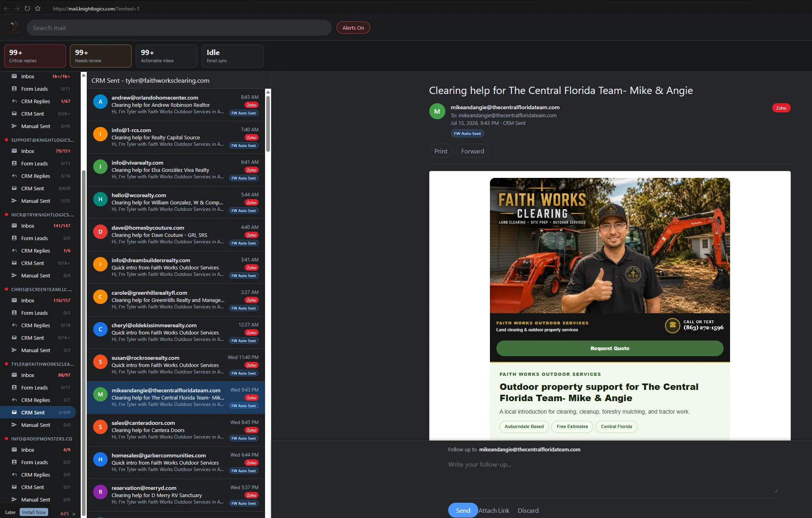Image resolution: width=812 pixels, height=518 pixels.
Task: Click the browser address bar URL
Action: tap(96, 8)
